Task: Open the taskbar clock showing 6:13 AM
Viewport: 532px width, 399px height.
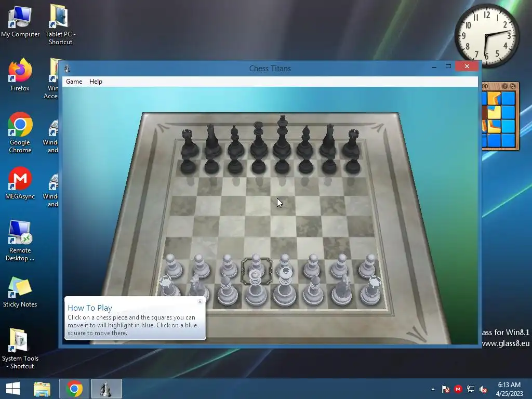Action: click(509, 389)
